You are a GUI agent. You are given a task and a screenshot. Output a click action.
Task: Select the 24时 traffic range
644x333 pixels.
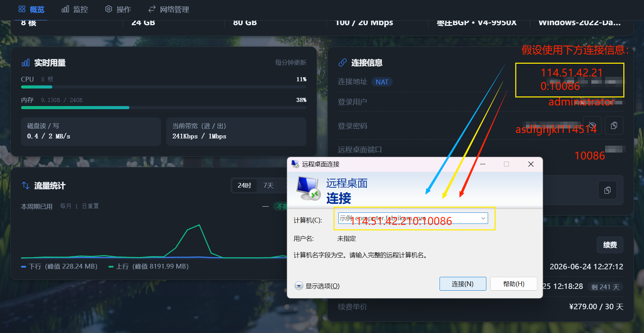click(x=244, y=186)
